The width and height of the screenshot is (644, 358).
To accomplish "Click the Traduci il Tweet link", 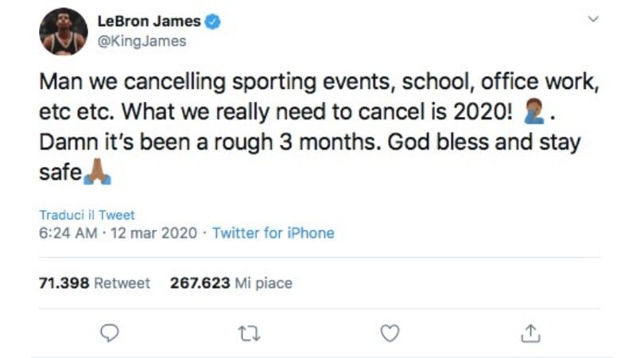I will [x=87, y=215].
